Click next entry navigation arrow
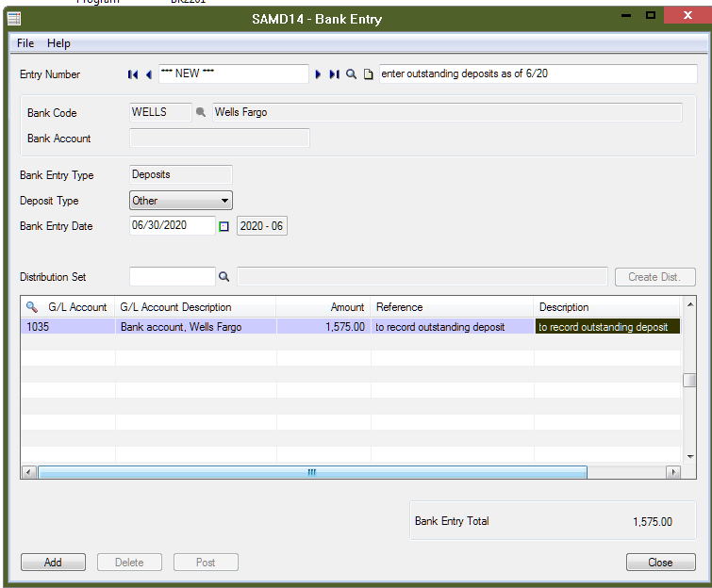This screenshot has height=588, width=712. tap(318, 74)
